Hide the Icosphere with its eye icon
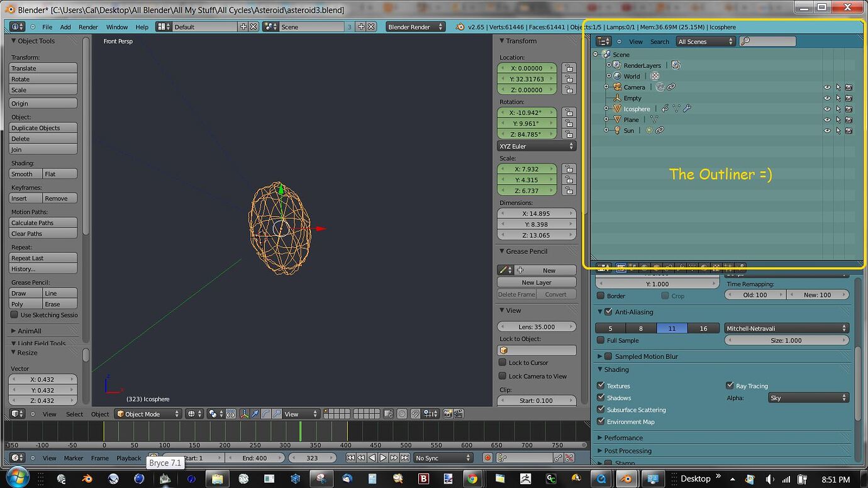The height and width of the screenshot is (488, 868). point(827,109)
